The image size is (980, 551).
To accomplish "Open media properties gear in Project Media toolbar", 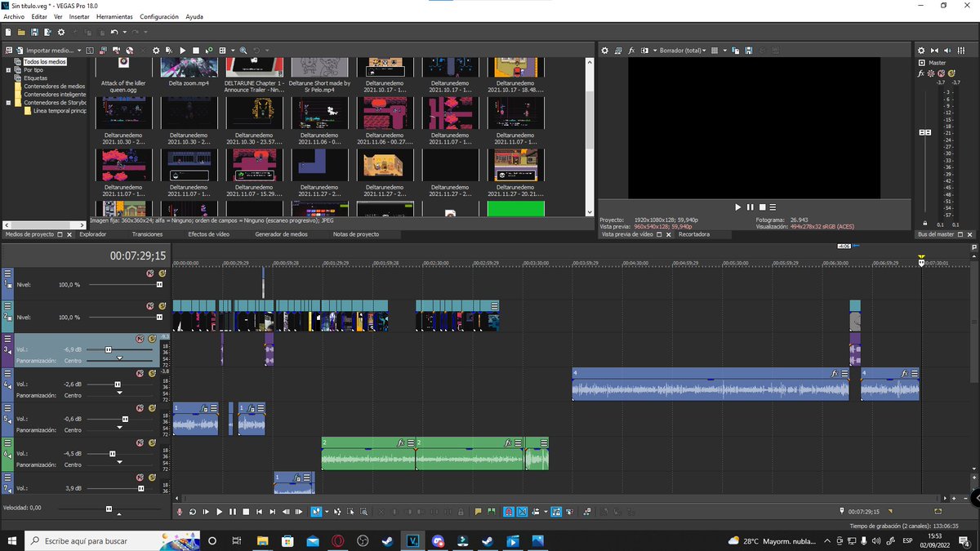I will [x=157, y=51].
